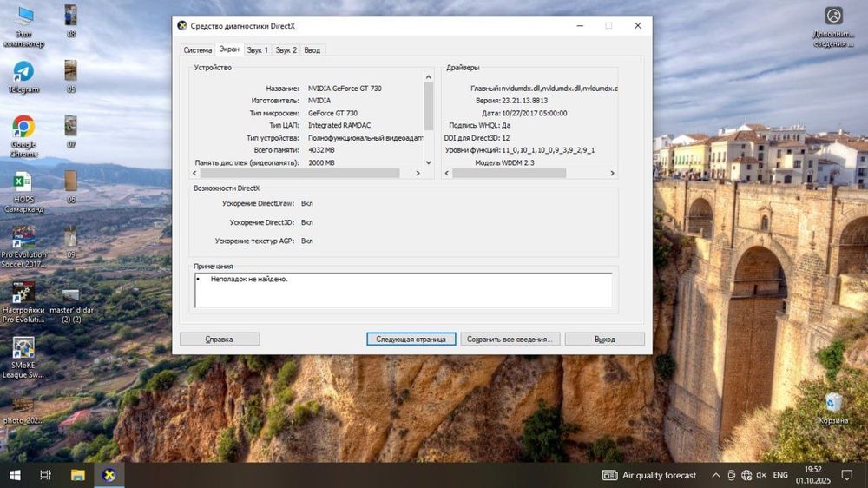This screenshot has height=488, width=868.
Task: Click the Integrated RAMDAC value
Action: tap(339, 125)
